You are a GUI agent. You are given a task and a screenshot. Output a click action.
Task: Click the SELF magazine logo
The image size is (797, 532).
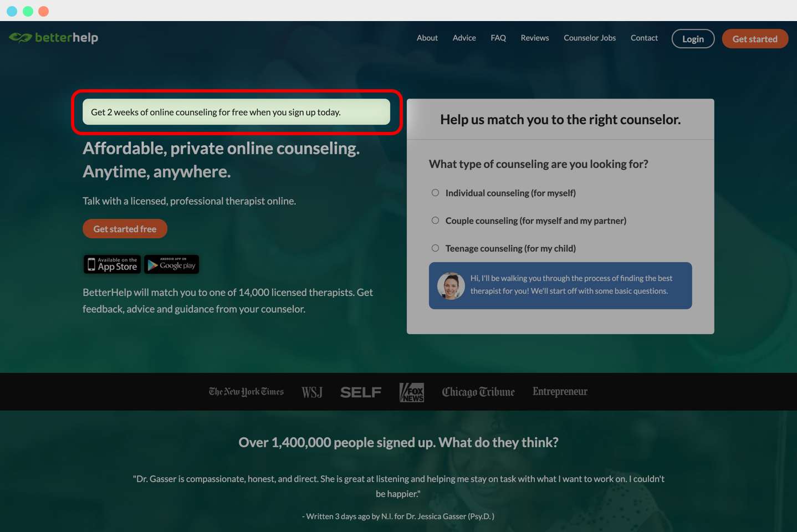click(361, 392)
